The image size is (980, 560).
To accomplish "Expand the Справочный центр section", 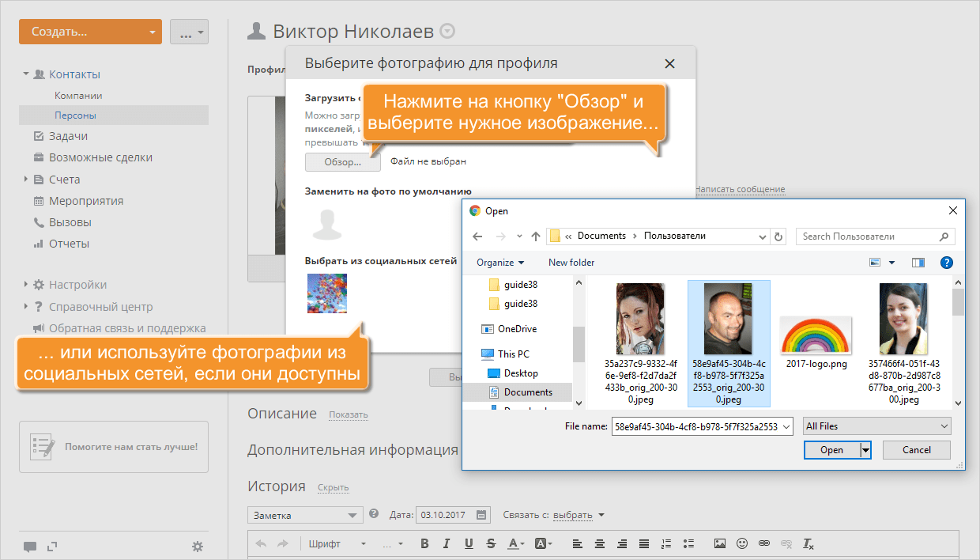I will [x=26, y=307].
